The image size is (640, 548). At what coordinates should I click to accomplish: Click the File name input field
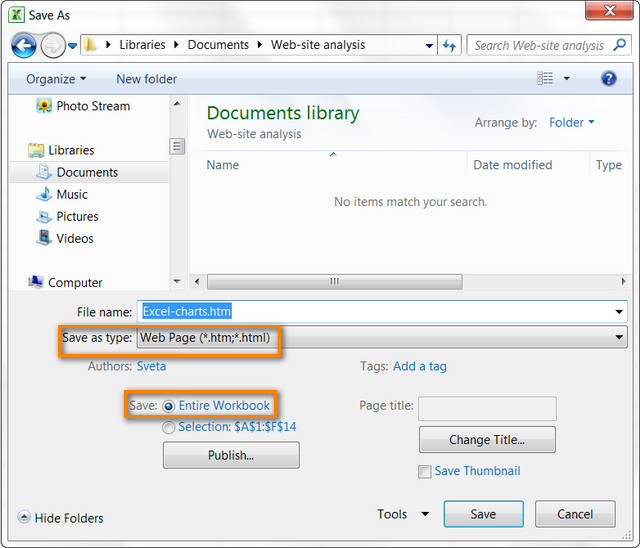pos(380,312)
